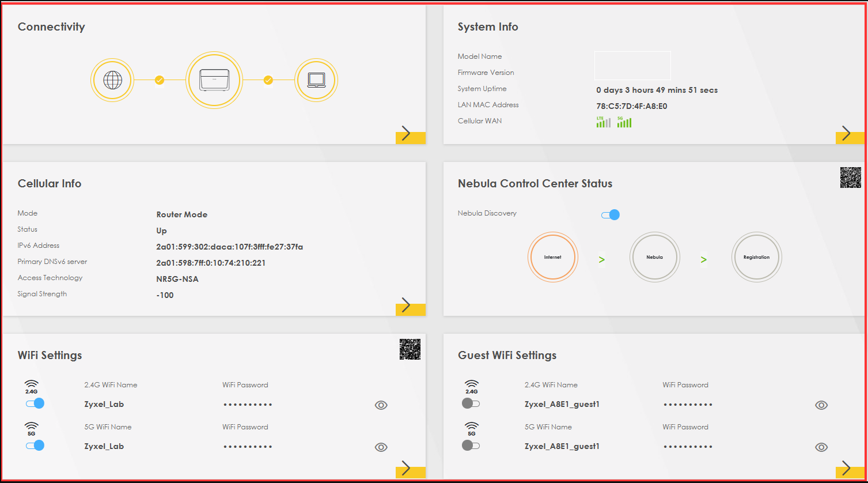Click the 5G WiFi signal icon in WiFi Settings

[32, 429]
